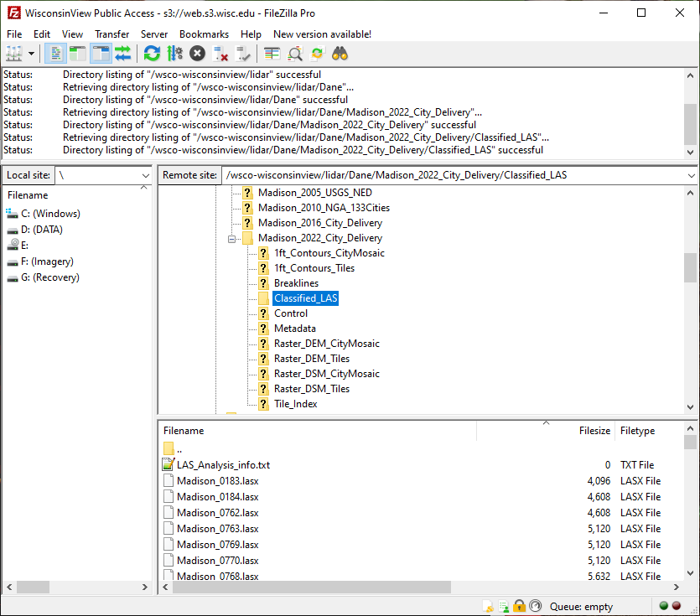The height and width of the screenshot is (616, 700).
Task: Cancel current operation toolbar icon
Action: pos(197,54)
